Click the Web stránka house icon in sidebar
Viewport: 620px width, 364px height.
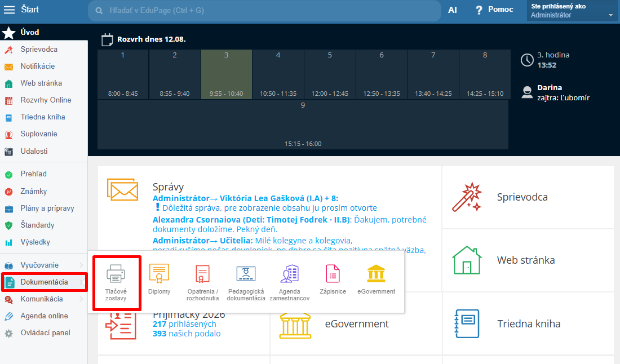[8, 83]
